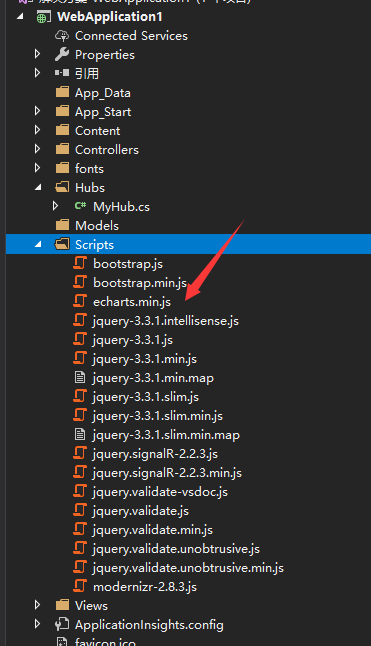
Task: Select jquery.validate.js file
Action: (x=140, y=510)
